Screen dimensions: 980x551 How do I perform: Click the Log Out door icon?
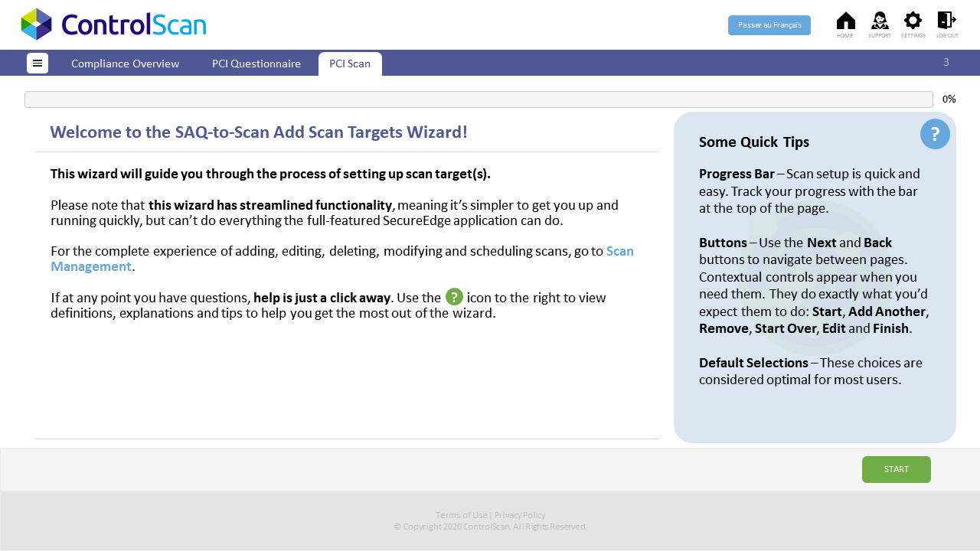point(947,21)
